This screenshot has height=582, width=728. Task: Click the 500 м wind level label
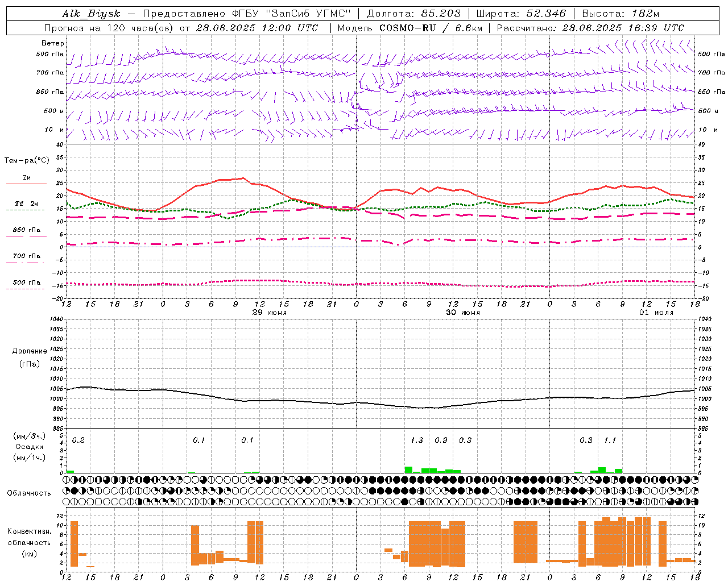tap(54, 111)
